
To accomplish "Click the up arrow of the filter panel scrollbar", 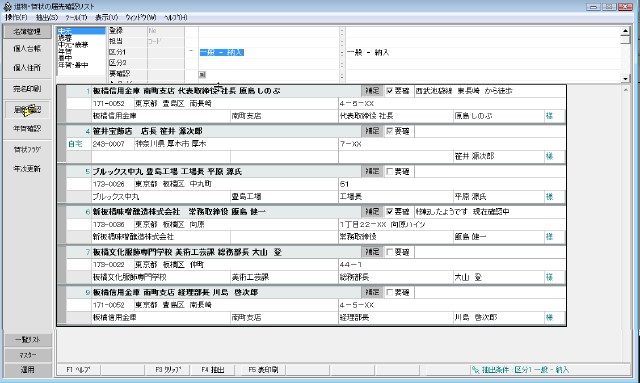I will pos(625,31).
